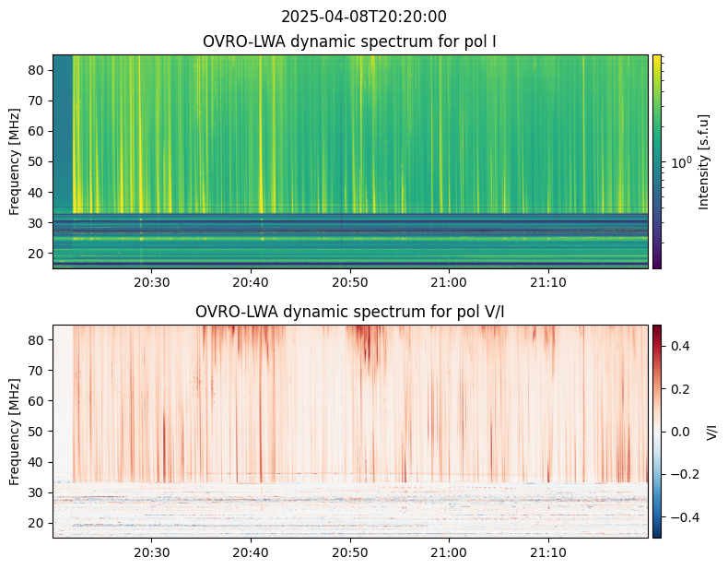Click 21:00 time tick under V/I plot
Screen dimensions: 728x569
tap(449, 552)
